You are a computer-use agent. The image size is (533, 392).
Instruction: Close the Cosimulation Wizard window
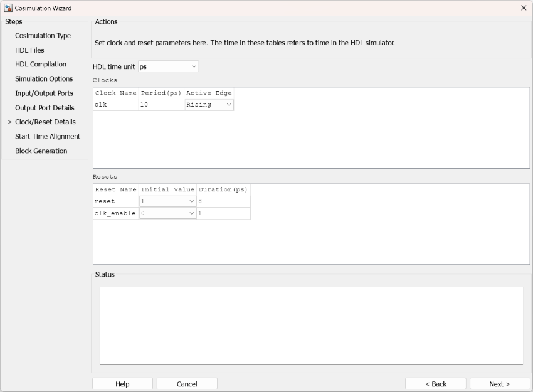pos(524,8)
